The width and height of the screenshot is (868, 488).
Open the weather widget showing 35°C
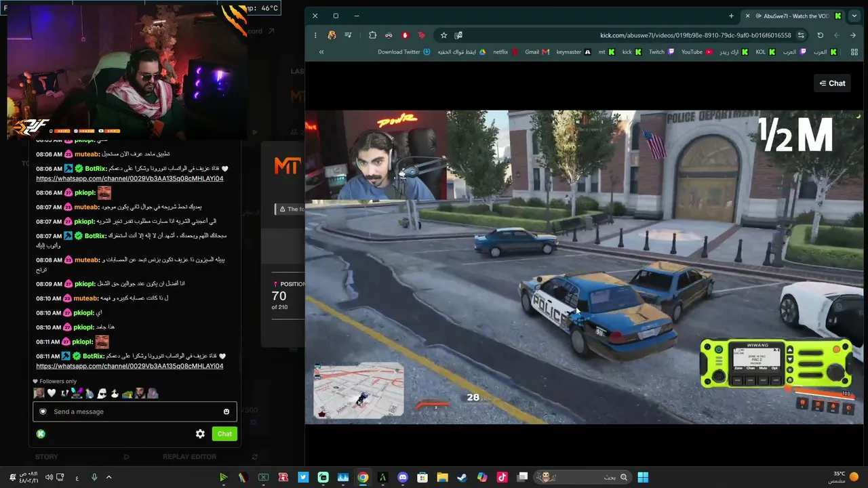tap(844, 477)
